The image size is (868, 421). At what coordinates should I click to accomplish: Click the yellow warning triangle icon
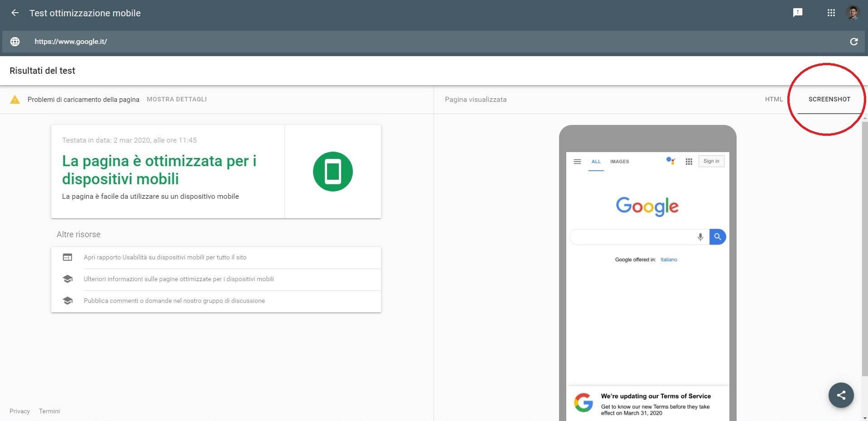click(15, 100)
